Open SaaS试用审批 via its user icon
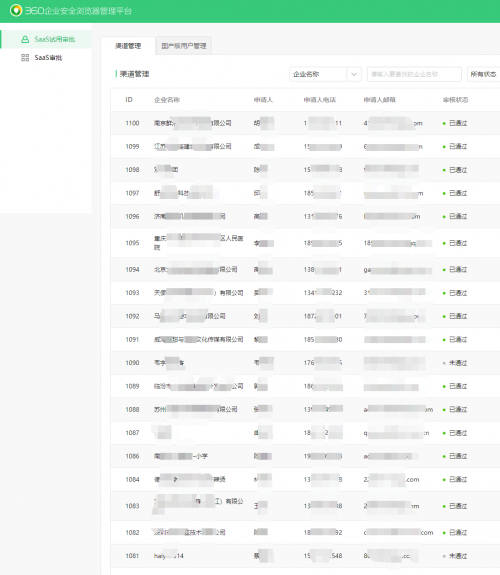 click(25, 39)
